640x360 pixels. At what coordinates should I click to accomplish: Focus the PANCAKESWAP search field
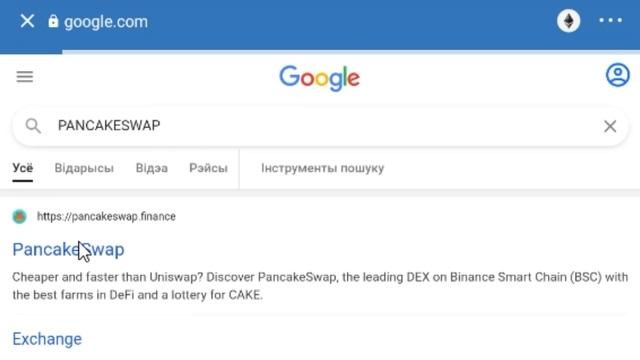[x=320, y=126]
